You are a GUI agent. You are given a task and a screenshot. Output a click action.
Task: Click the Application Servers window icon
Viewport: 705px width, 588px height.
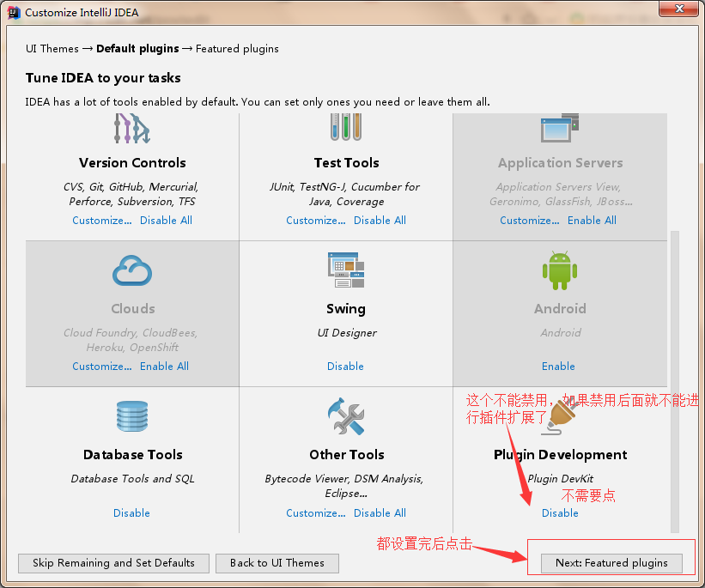click(560, 128)
